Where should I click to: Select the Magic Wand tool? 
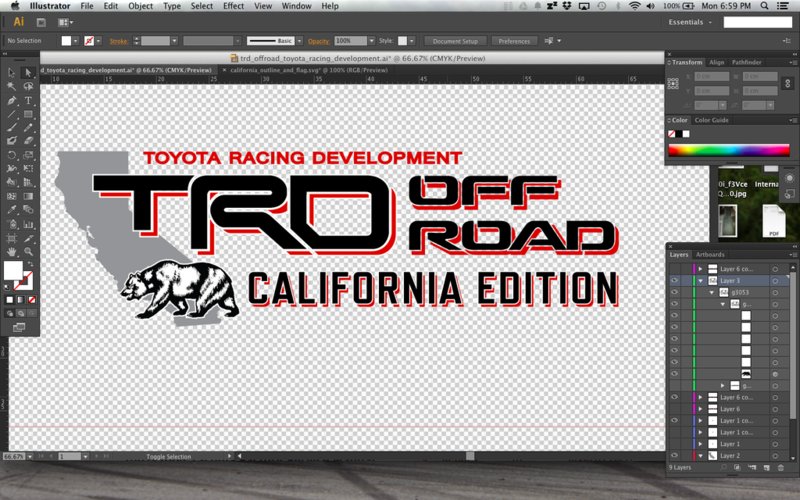tap(11, 86)
